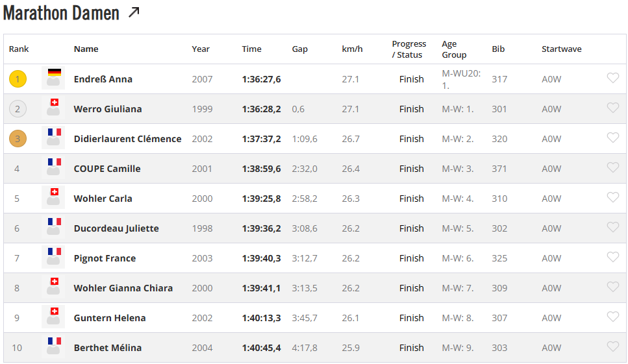Click the bronze rank 3 medal badge

click(x=18, y=139)
